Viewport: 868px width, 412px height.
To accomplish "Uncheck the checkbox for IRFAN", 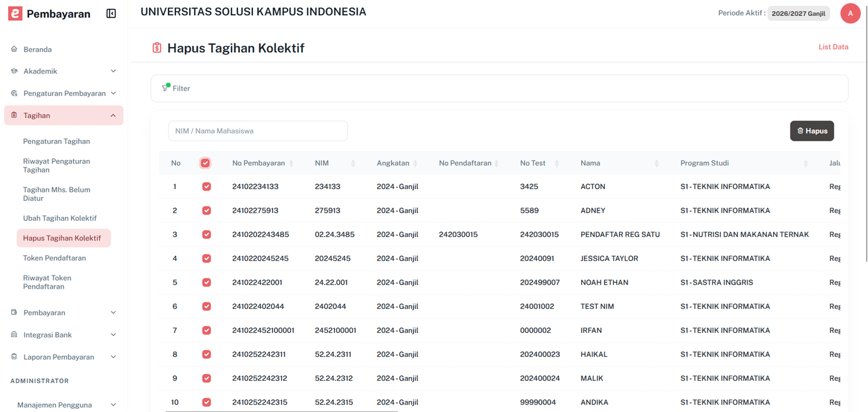I will (207, 331).
